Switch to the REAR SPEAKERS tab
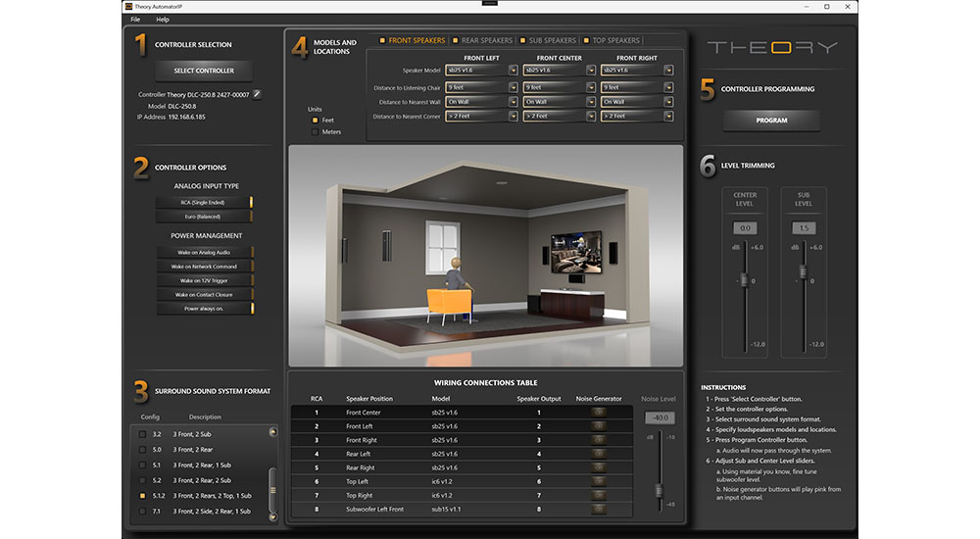 point(482,40)
